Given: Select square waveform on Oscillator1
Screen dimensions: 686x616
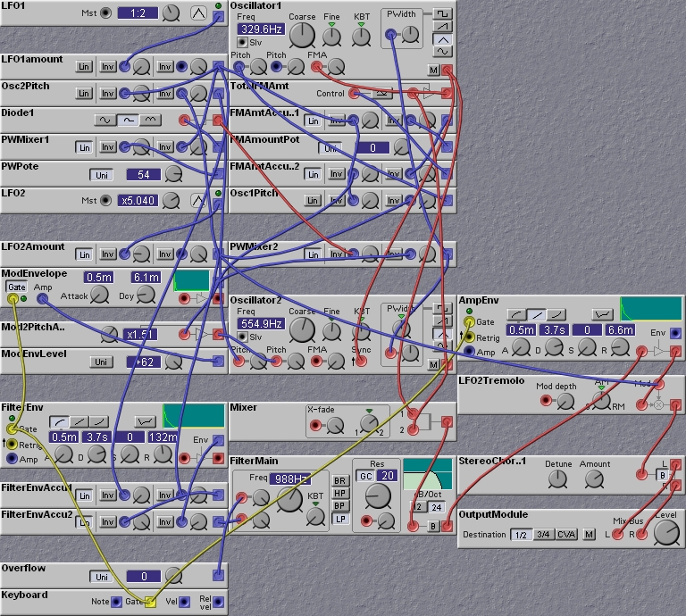Looking at the screenshot, I should pyautogui.click(x=443, y=14).
